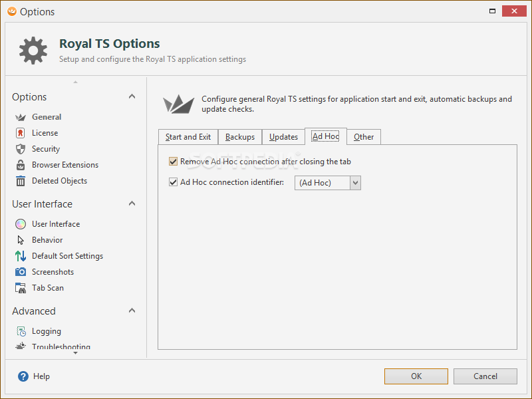Click sidebar scroll-down arrow

click(x=75, y=353)
